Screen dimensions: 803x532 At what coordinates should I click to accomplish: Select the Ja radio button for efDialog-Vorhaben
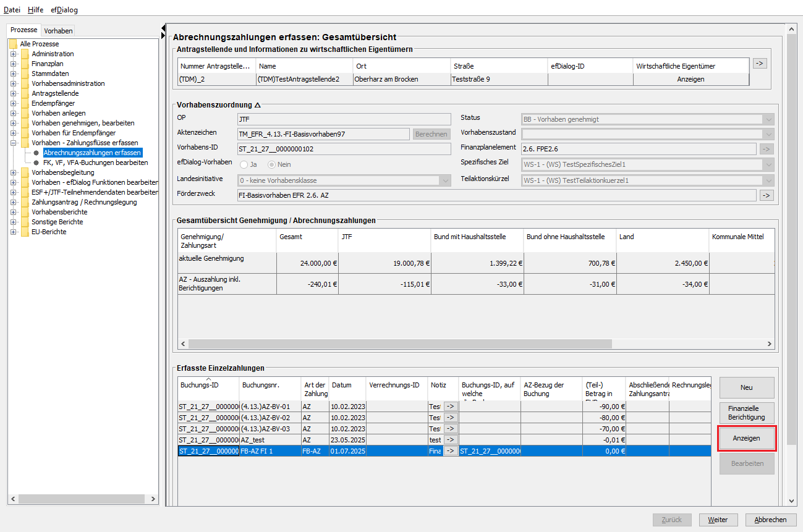click(245, 164)
